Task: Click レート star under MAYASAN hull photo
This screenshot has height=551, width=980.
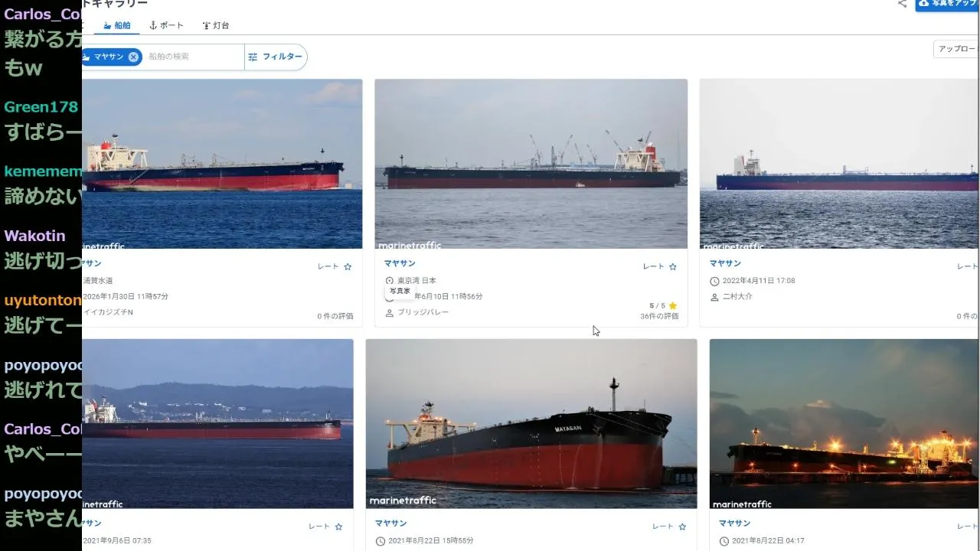Action: coord(682,527)
